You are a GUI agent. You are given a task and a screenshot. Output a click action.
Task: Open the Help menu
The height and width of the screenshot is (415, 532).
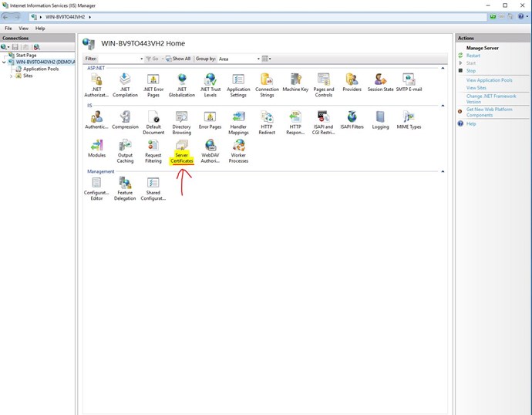pos(40,29)
